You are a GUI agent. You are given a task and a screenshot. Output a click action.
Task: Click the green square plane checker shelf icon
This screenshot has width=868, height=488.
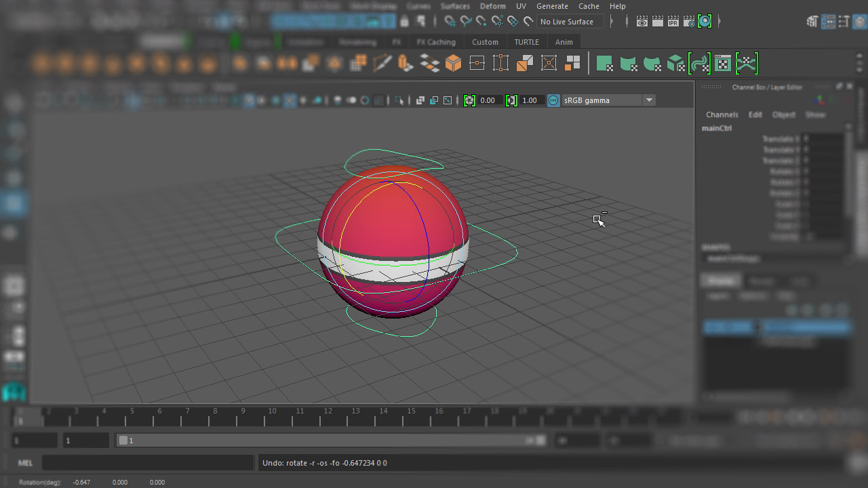(604, 64)
